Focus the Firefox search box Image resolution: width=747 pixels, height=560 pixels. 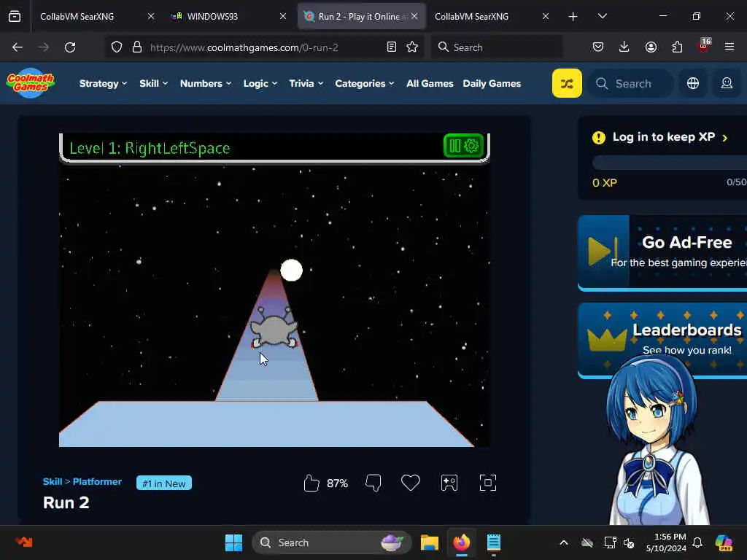click(x=496, y=47)
